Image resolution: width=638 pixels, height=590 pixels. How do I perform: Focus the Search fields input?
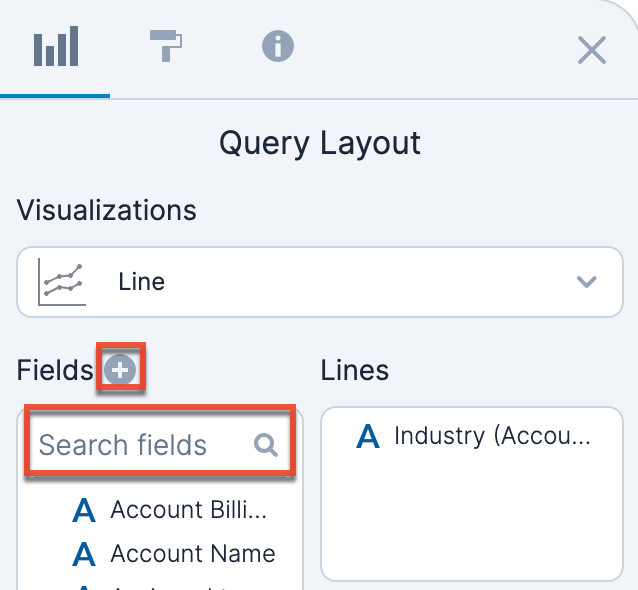coord(140,445)
